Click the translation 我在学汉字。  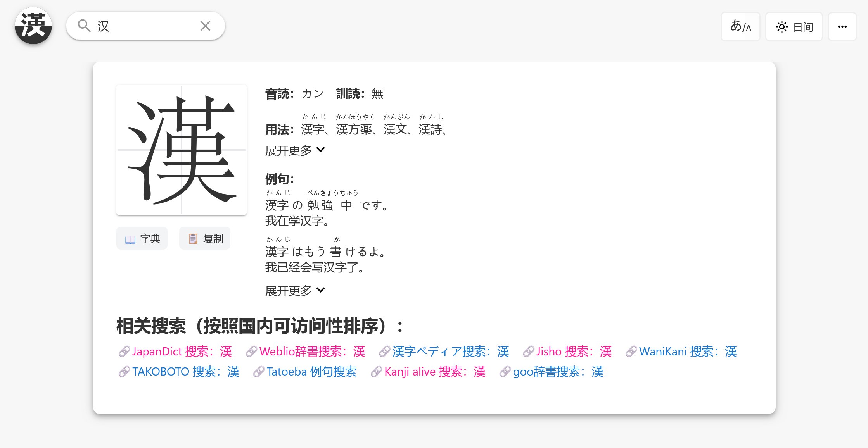point(298,221)
